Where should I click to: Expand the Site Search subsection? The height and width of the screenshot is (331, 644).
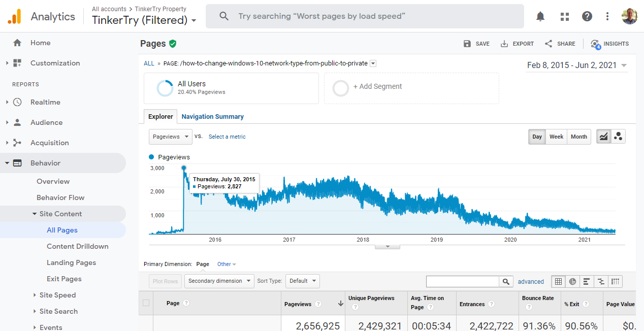[x=35, y=311]
